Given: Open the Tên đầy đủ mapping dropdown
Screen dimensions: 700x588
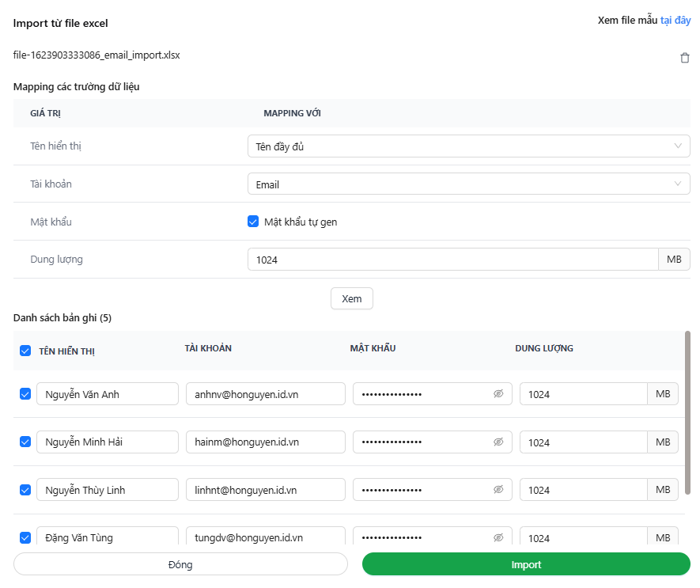Looking at the screenshot, I should pyautogui.click(x=469, y=146).
